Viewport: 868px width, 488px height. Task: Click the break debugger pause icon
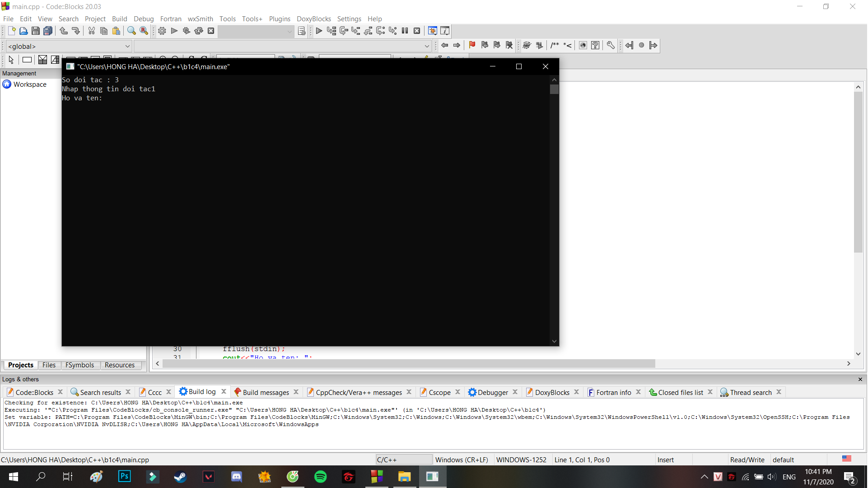(405, 31)
